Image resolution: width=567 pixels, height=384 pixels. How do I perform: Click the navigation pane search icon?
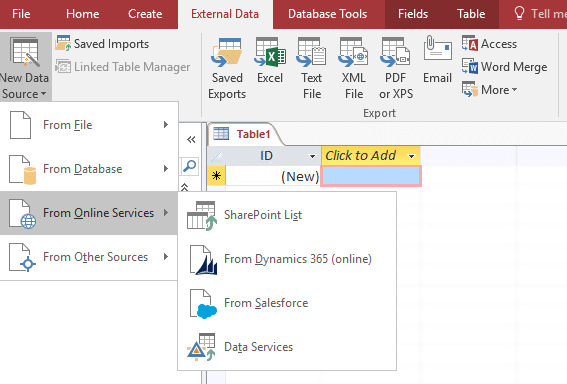(189, 166)
